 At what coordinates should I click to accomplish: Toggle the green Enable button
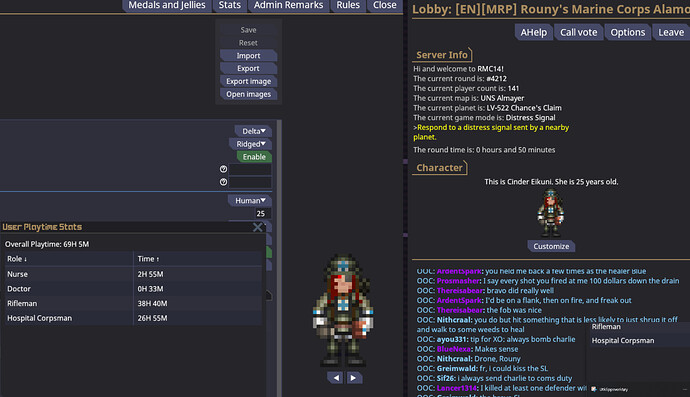[x=254, y=157]
